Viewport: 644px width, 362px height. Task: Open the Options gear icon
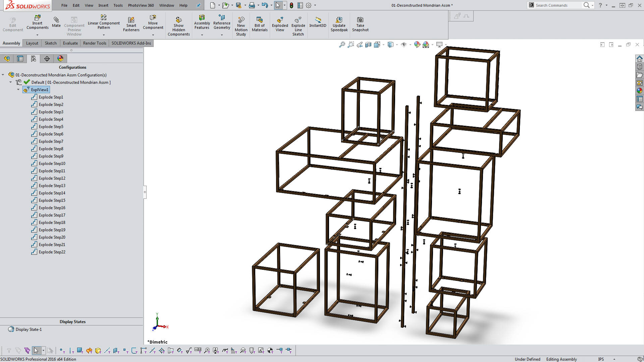(309, 5)
